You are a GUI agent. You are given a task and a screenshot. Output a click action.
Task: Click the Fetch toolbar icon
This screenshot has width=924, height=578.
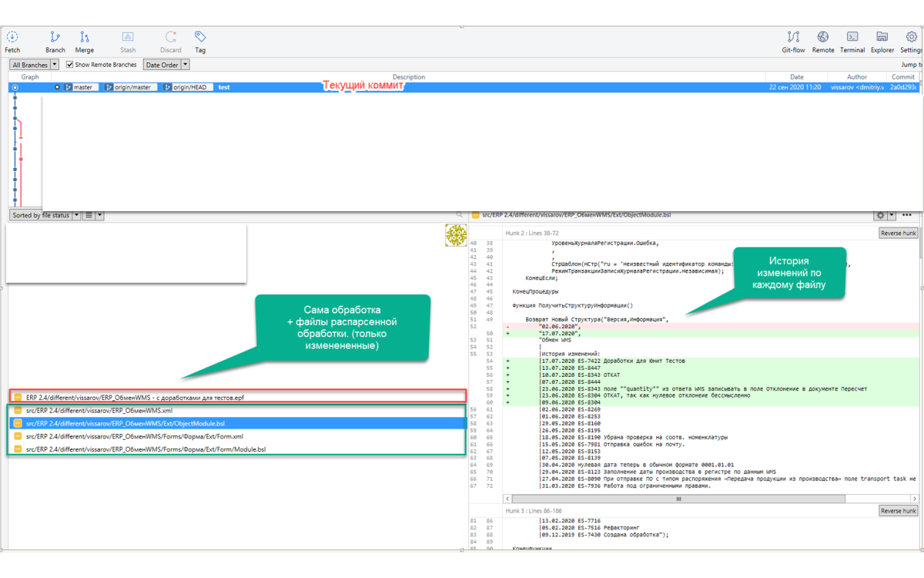12,42
